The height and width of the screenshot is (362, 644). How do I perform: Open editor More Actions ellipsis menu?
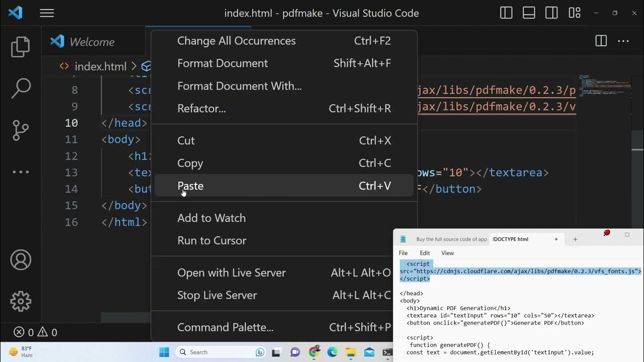[623, 41]
